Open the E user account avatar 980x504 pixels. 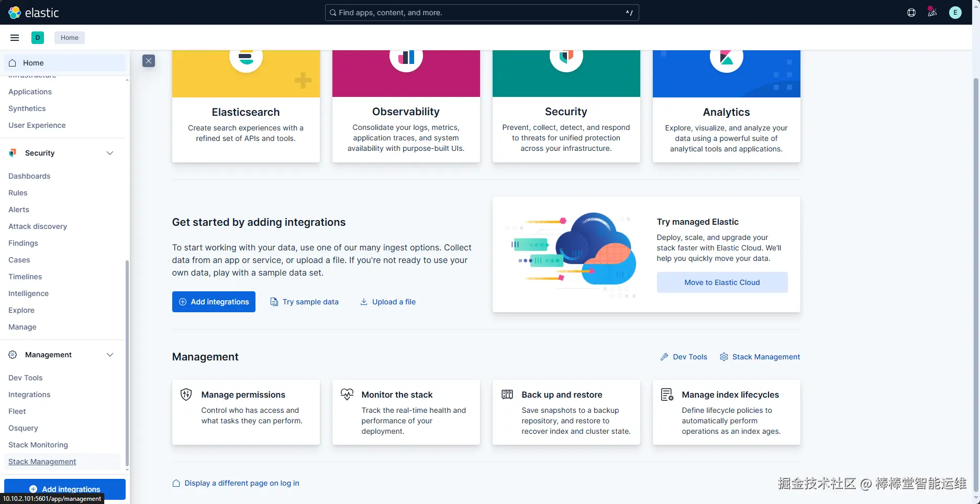pyautogui.click(x=955, y=13)
